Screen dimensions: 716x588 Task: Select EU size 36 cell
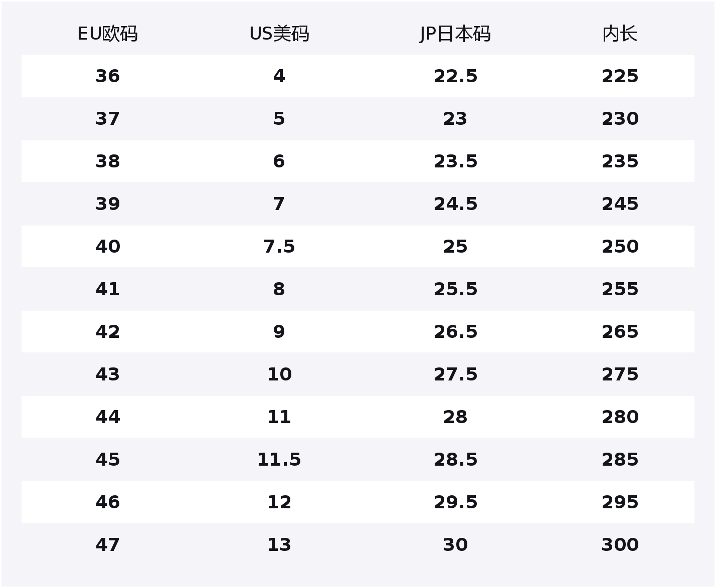point(107,76)
